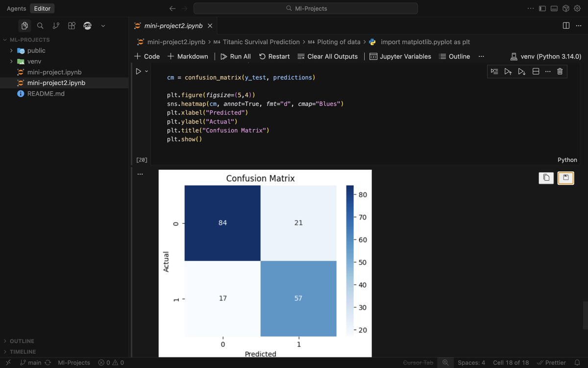Split the cell icon
Screen dimensions: 588x368
click(x=536, y=72)
